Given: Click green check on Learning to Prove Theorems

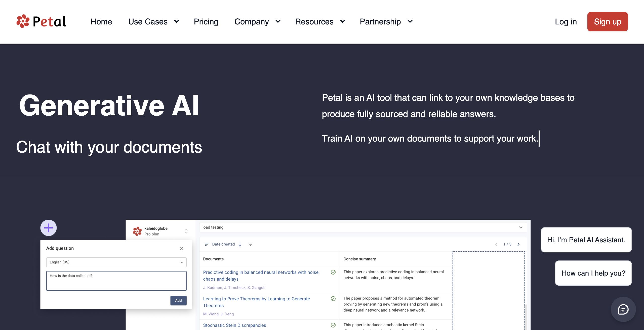Looking at the screenshot, I should coord(333,299).
